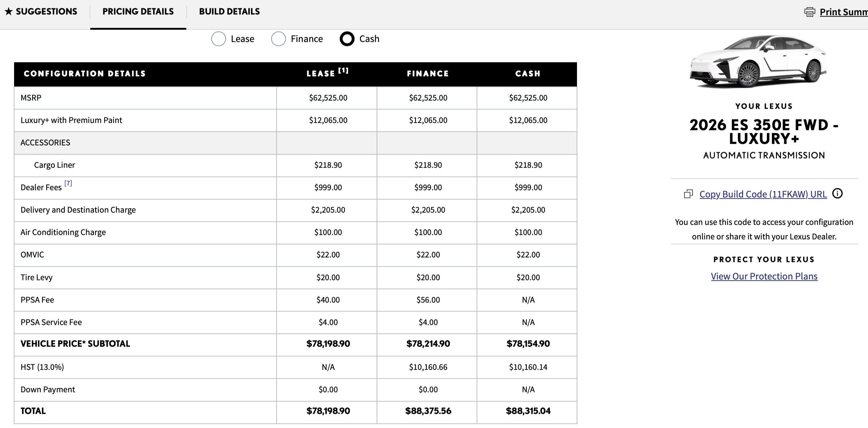Open Dealer Fees footnote [7]
Screen dimensions: 868x428
68,183
